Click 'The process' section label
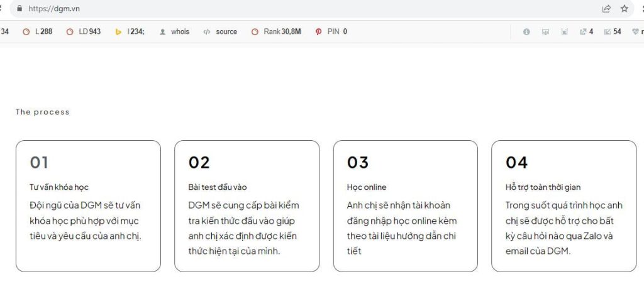Image resolution: width=644 pixels, height=286 pixels. 42,112
